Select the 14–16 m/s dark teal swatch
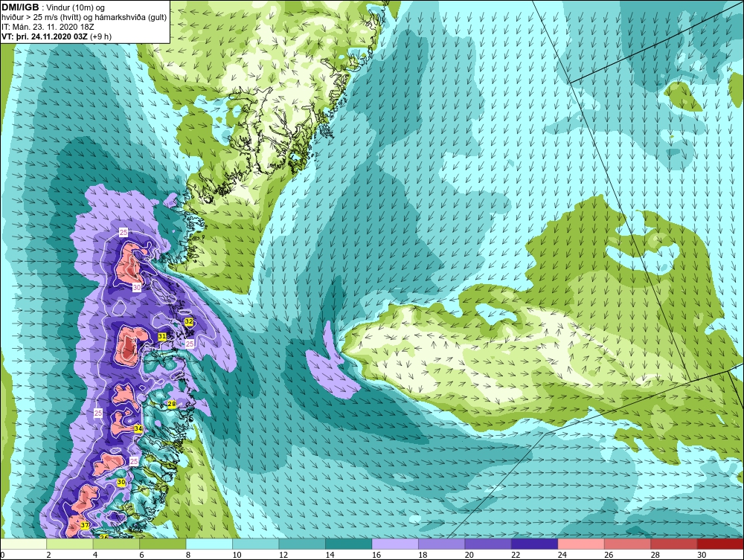744x560 pixels. (x=349, y=544)
